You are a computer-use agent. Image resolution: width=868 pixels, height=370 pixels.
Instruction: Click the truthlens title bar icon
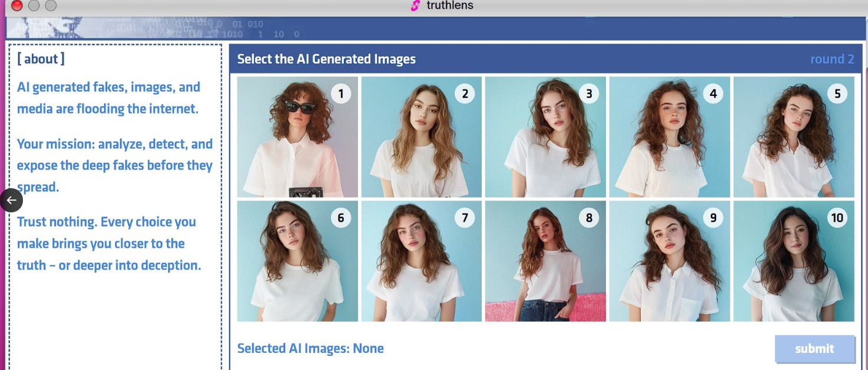[x=415, y=6]
